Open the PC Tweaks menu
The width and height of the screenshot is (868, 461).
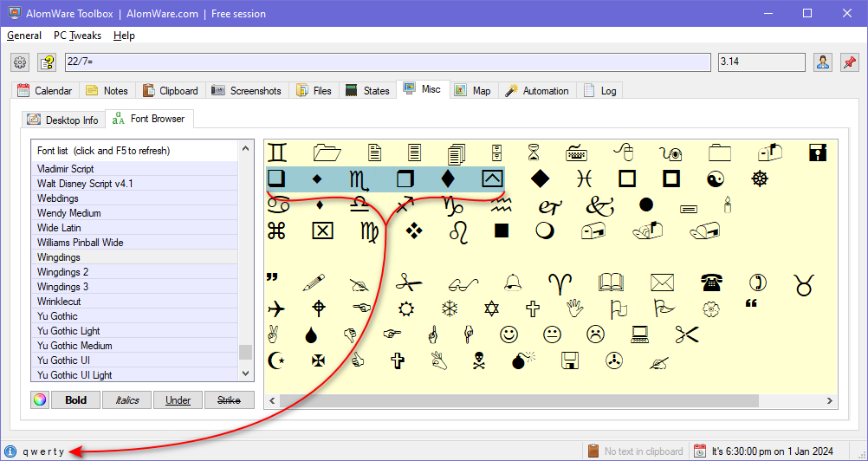tap(77, 36)
